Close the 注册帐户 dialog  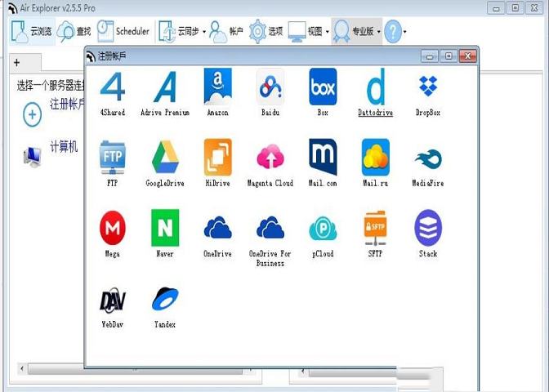pyautogui.click(x=467, y=56)
